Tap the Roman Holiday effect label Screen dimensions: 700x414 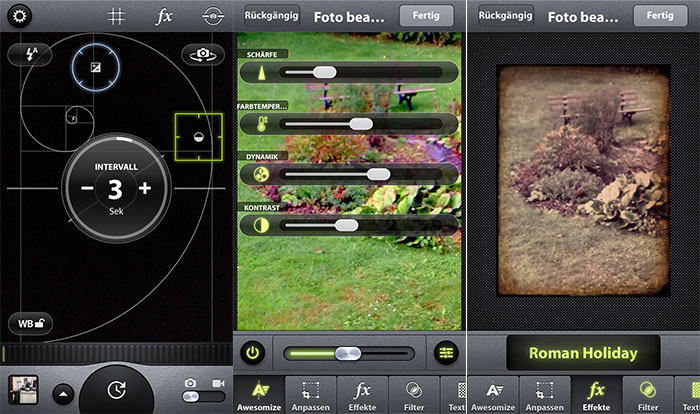[583, 353]
